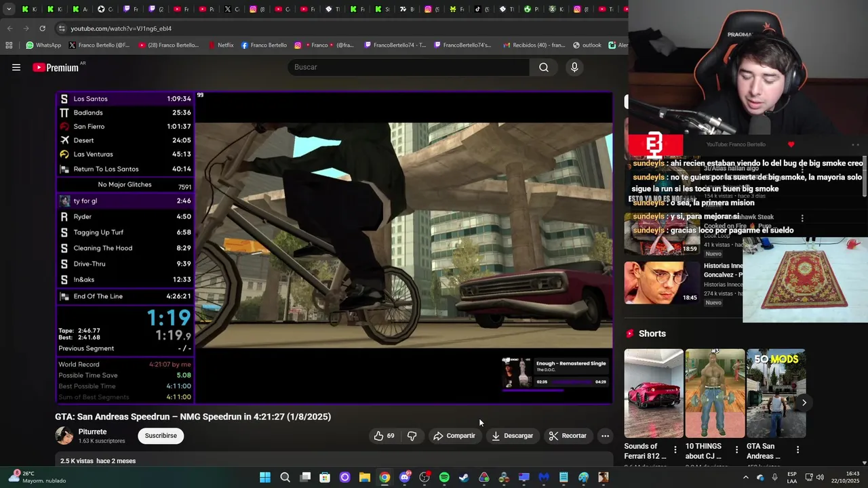Open Piturrete channel avatar

coord(64,436)
